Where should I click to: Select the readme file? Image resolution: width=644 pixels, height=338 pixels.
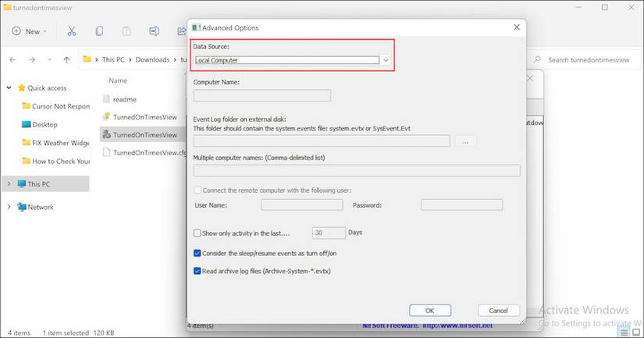[124, 99]
